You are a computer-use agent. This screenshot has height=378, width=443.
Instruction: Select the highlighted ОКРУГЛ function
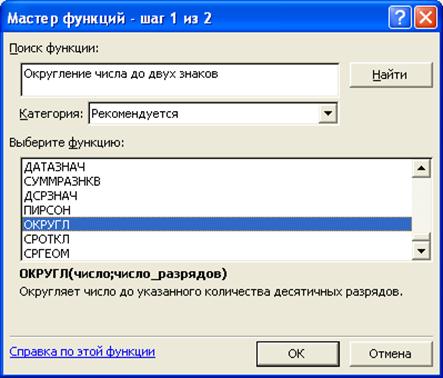(x=217, y=224)
